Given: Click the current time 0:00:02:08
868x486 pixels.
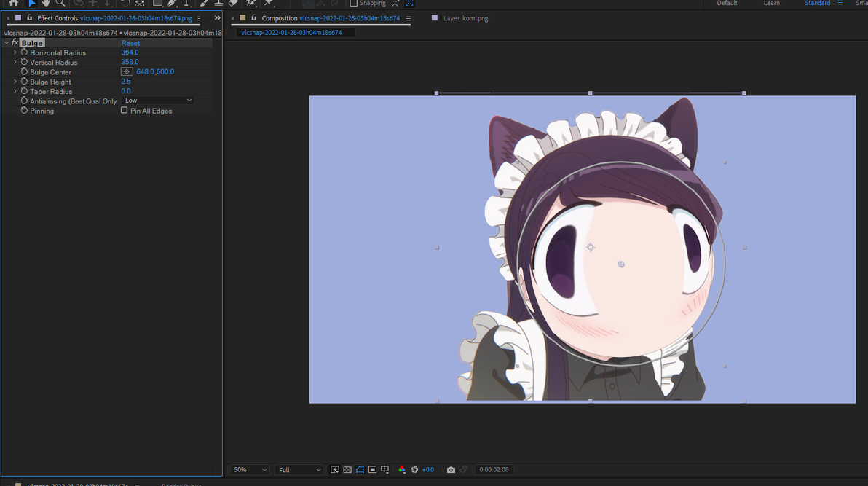Looking at the screenshot, I should point(494,469).
